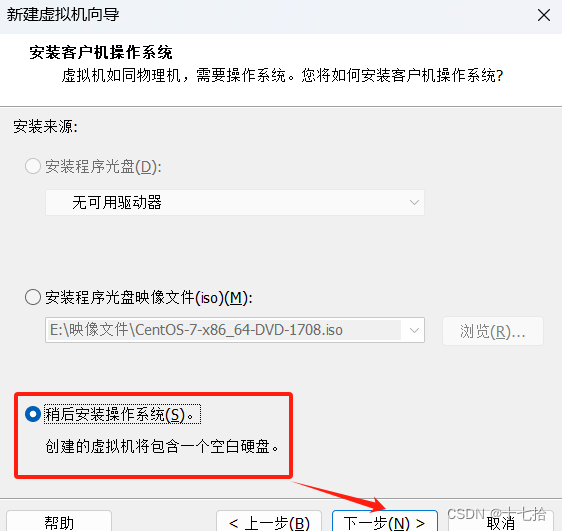Go back with the 上一步(B) button

[269, 522]
